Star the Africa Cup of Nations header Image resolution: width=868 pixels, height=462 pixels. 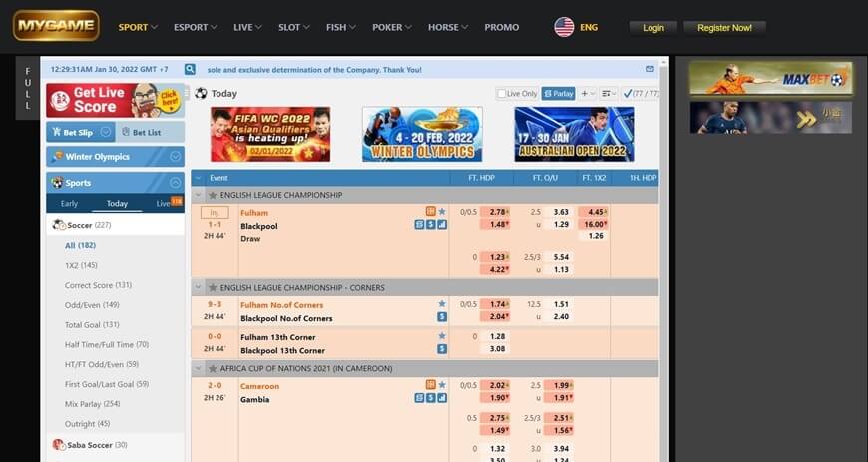[213, 369]
